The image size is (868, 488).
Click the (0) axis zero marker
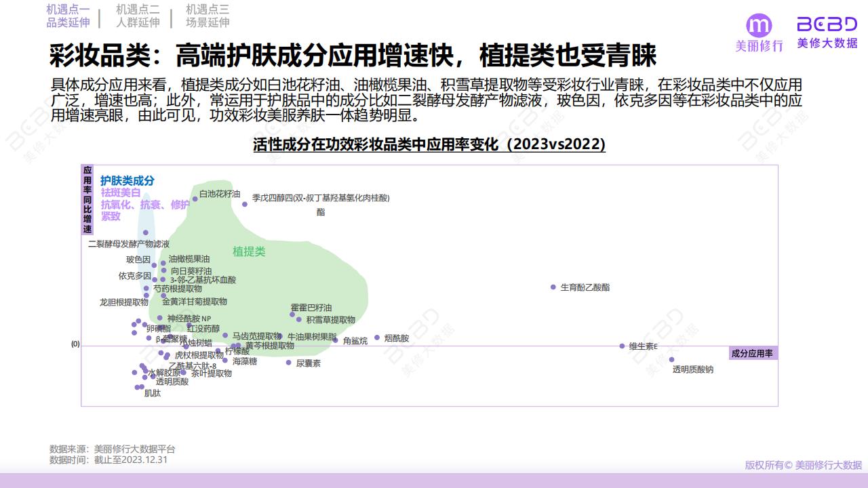coord(75,344)
